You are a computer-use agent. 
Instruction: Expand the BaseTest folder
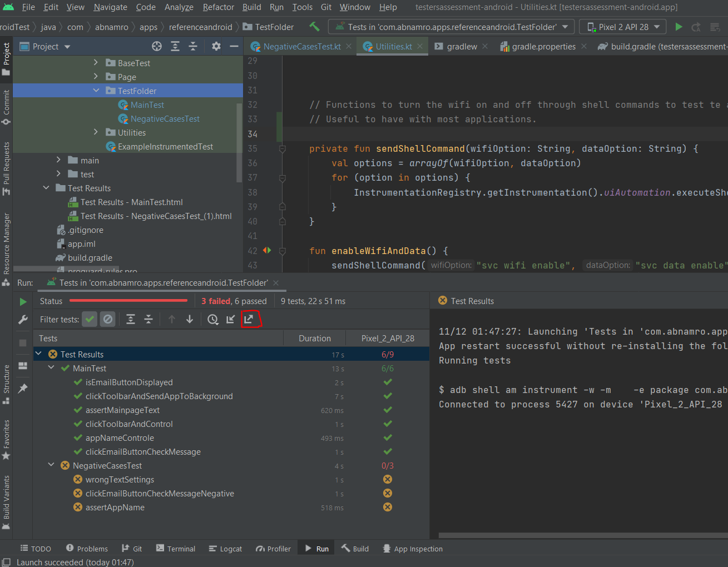(x=96, y=63)
